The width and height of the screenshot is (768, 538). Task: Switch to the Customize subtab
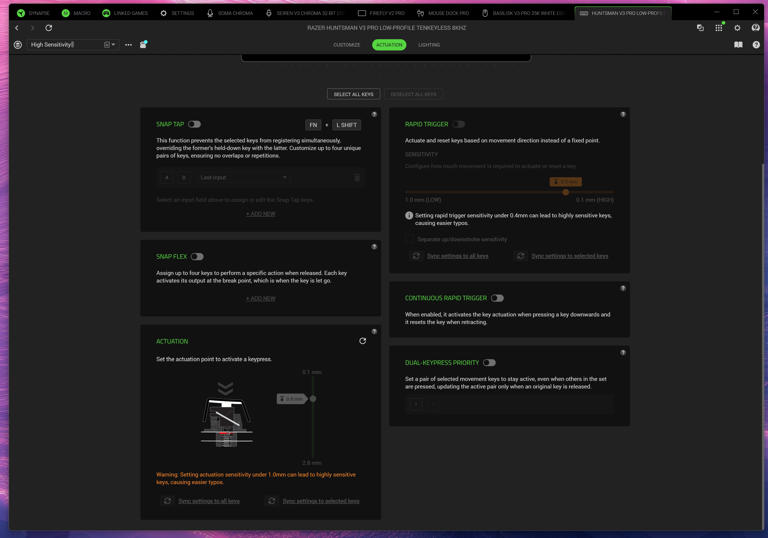(346, 45)
